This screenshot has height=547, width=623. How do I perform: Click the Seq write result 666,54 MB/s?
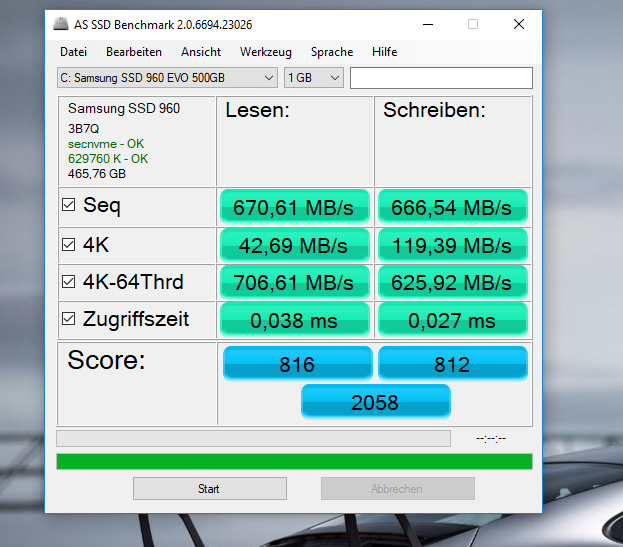pos(453,207)
